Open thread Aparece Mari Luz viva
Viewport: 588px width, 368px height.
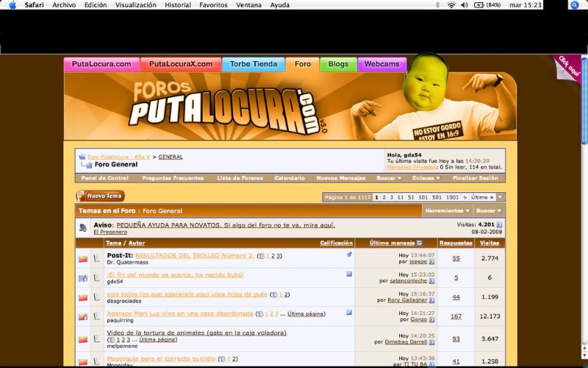[x=180, y=314]
